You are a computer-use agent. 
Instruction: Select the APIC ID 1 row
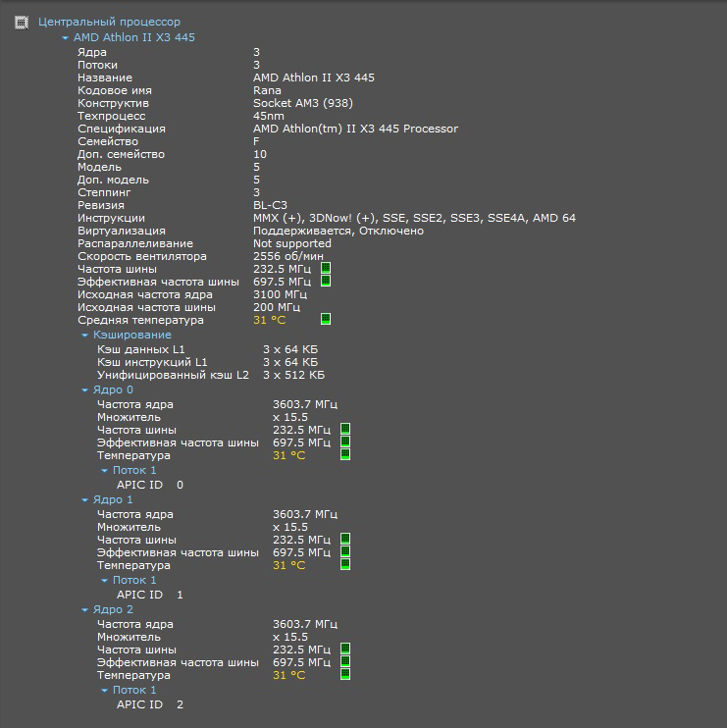pyautogui.click(x=150, y=596)
